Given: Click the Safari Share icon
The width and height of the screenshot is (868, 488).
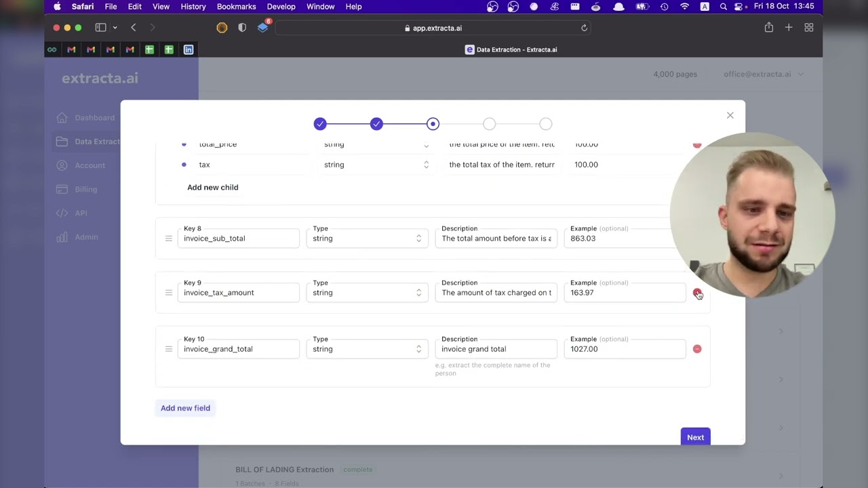Looking at the screenshot, I should click(x=768, y=27).
